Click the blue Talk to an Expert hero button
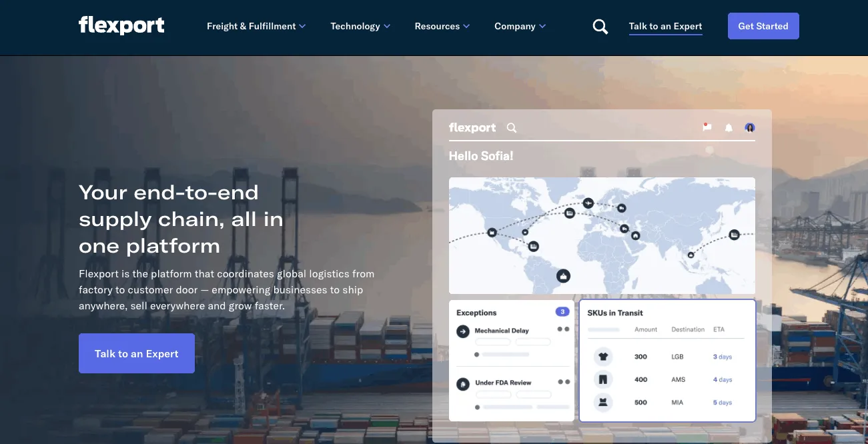This screenshot has height=444, width=868. (137, 353)
